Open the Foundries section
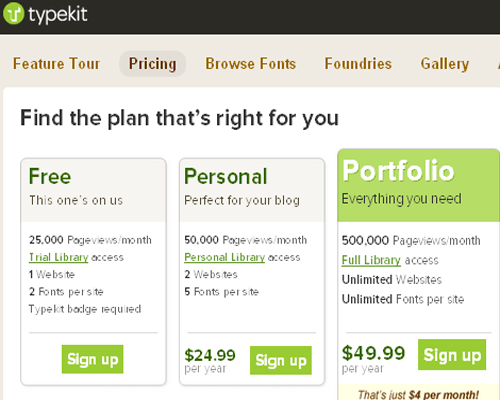This screenshot has height=400, width=500. pyautogui.click(x=358, y=64)
